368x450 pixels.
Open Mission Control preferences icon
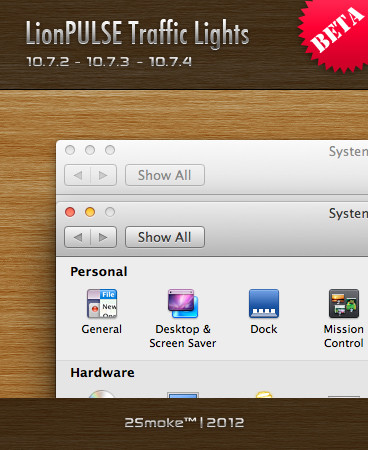344,303
